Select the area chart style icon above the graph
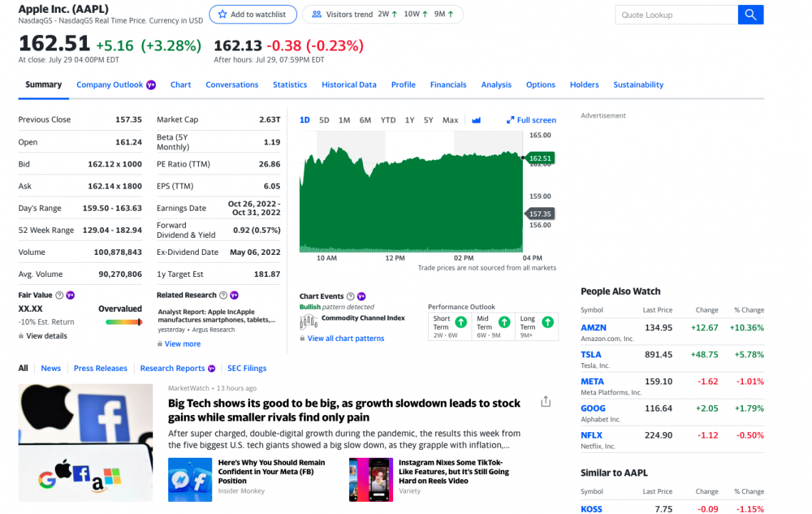Viewport: 812px width, 514px height. (x=476, y=120)
